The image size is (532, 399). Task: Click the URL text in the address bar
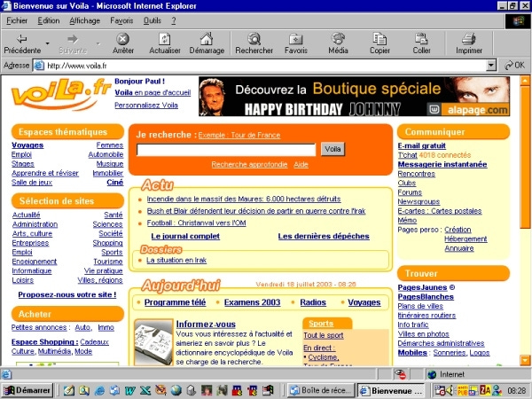76,66
